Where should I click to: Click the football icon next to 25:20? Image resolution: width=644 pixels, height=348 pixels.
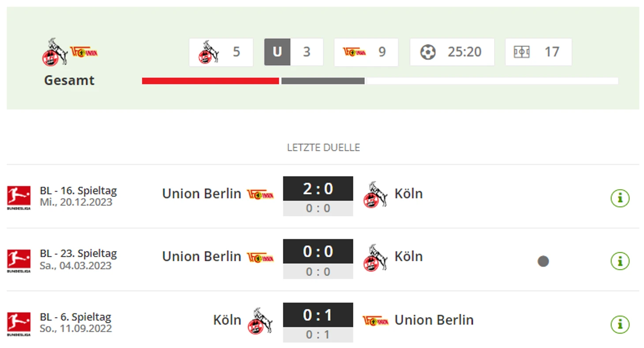[x=427, y=52]
